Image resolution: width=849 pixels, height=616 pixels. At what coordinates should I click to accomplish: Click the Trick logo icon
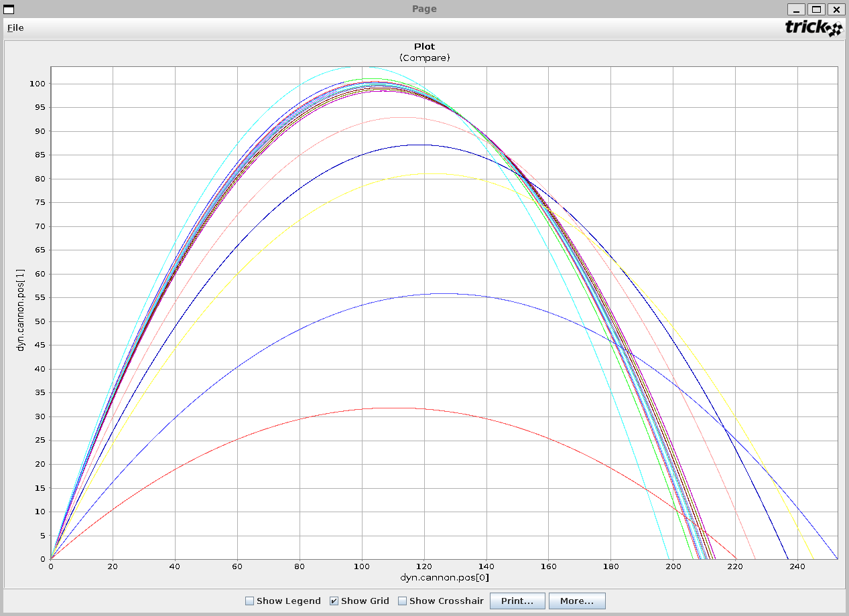click(814, 27)
